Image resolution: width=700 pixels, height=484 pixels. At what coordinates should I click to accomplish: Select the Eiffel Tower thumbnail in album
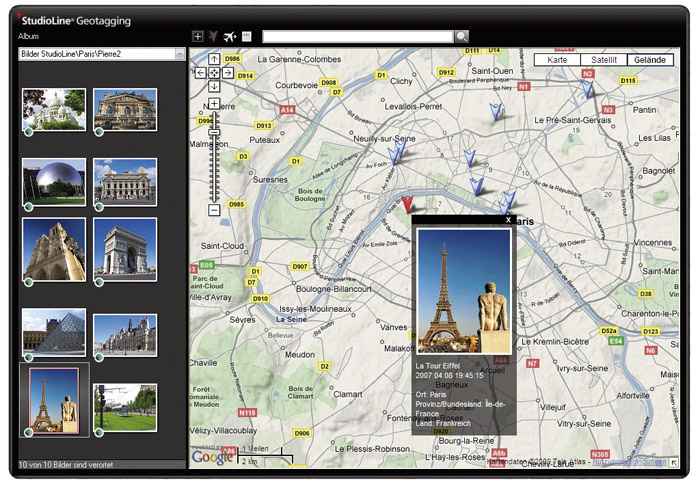(54, 400)
